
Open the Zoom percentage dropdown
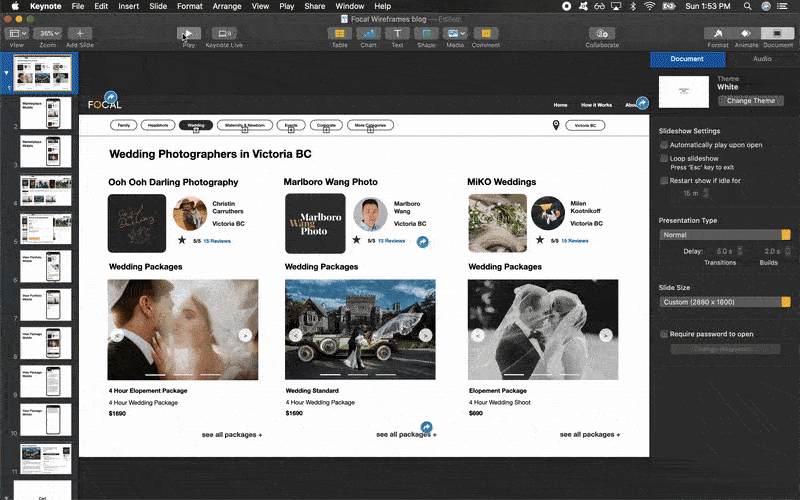[48, 33]
